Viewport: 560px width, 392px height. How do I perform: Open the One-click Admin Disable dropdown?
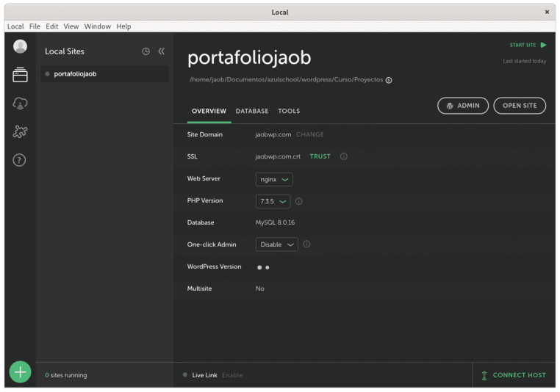pyautogui.click(x=277, y=244)
